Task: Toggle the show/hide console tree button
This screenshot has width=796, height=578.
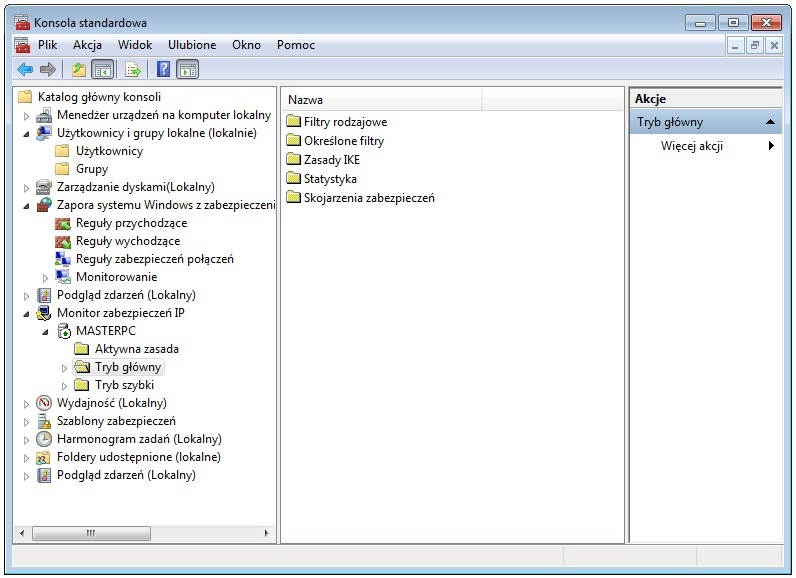Action: tap(102, 69)
